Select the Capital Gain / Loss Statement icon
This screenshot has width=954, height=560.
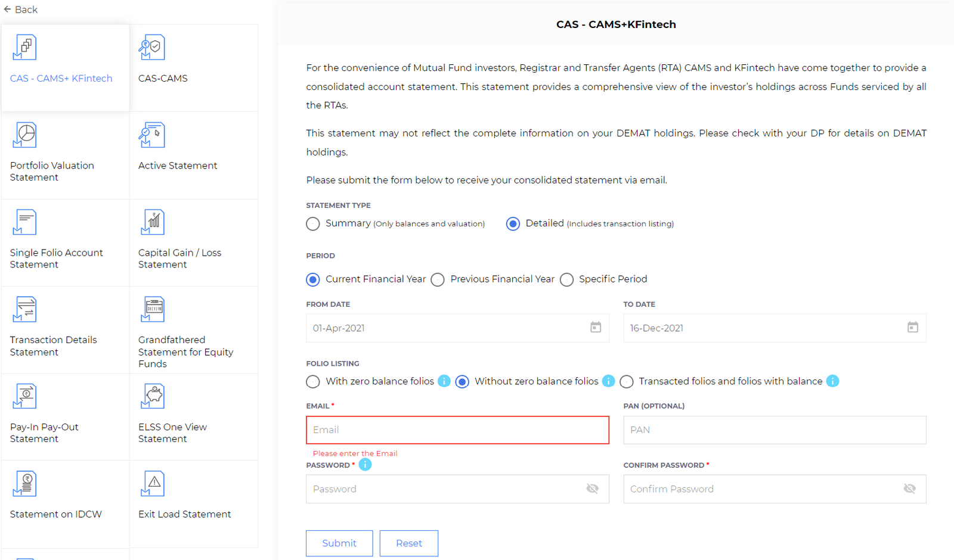[x=153, y=222]
